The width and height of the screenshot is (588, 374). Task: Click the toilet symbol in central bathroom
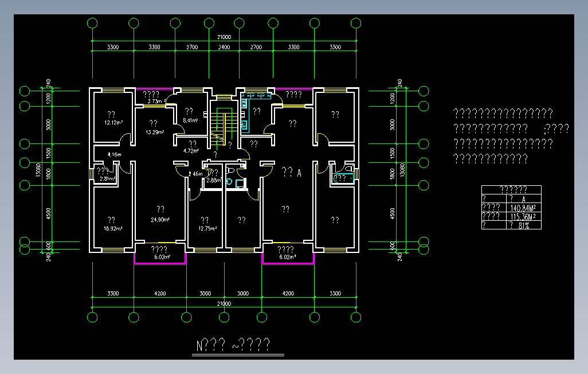[230, 171]
